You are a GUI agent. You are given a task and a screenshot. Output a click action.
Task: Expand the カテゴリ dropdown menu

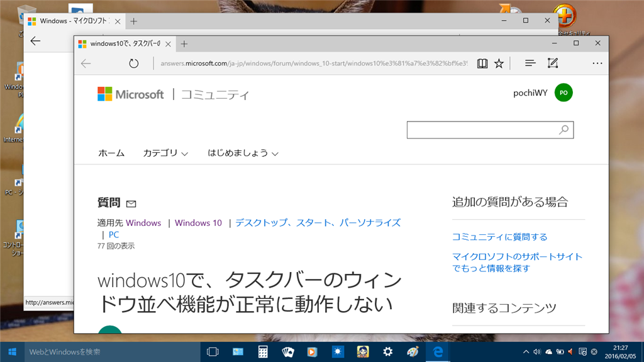coord(165,153)
